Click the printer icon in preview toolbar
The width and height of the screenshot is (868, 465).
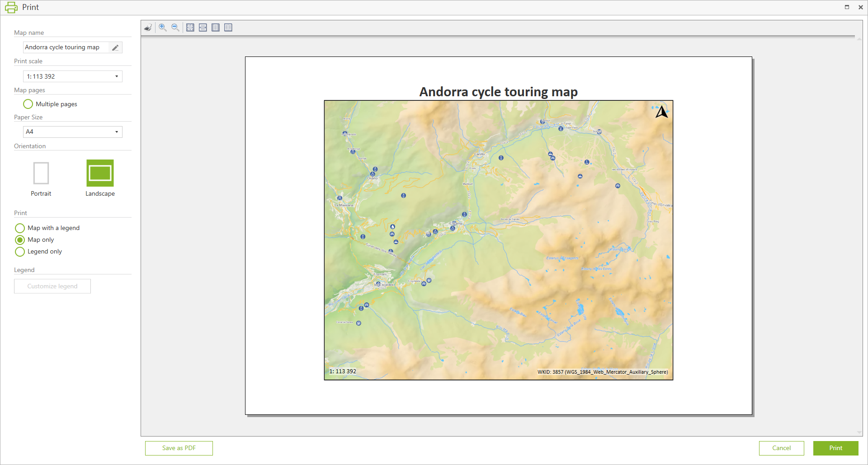(148, 28)
